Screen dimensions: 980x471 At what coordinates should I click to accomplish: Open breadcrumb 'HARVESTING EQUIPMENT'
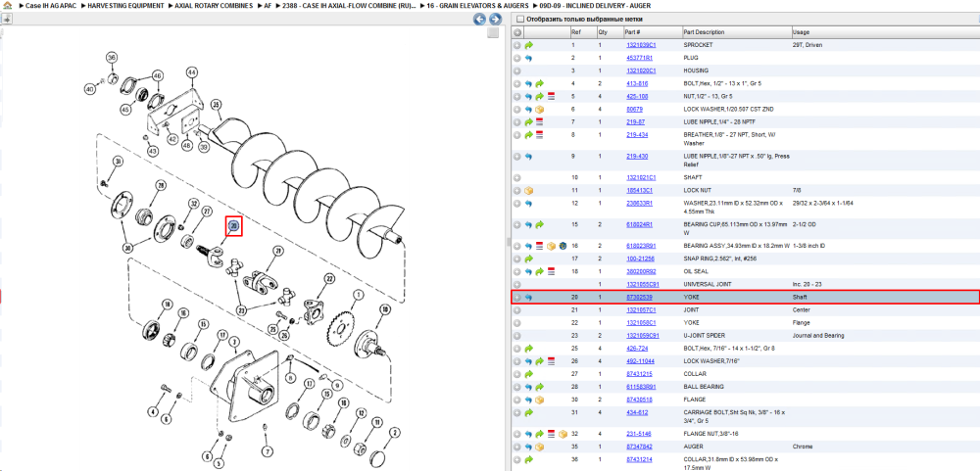[x=126, y=5]
